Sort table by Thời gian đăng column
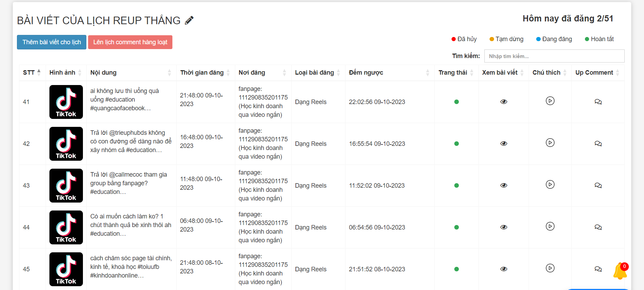This screenshot has height=290, width=644. point(206,73)
